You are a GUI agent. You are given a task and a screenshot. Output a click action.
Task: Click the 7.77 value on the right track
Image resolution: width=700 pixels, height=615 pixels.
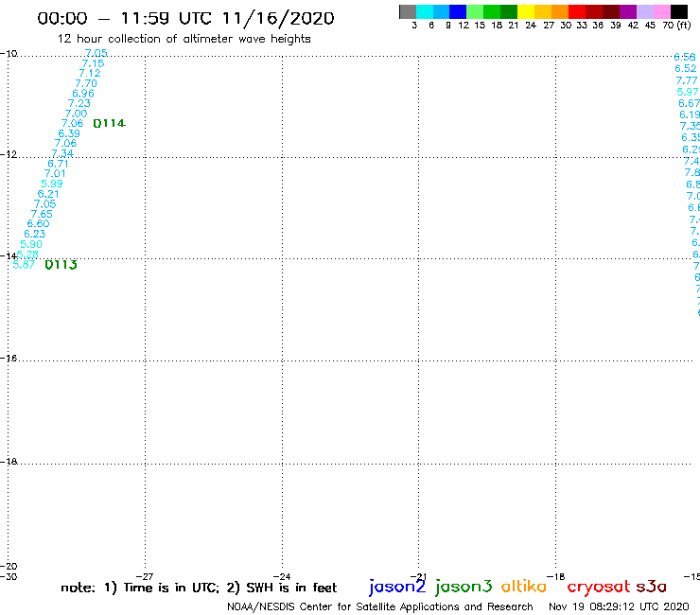(x=687, y=80)
